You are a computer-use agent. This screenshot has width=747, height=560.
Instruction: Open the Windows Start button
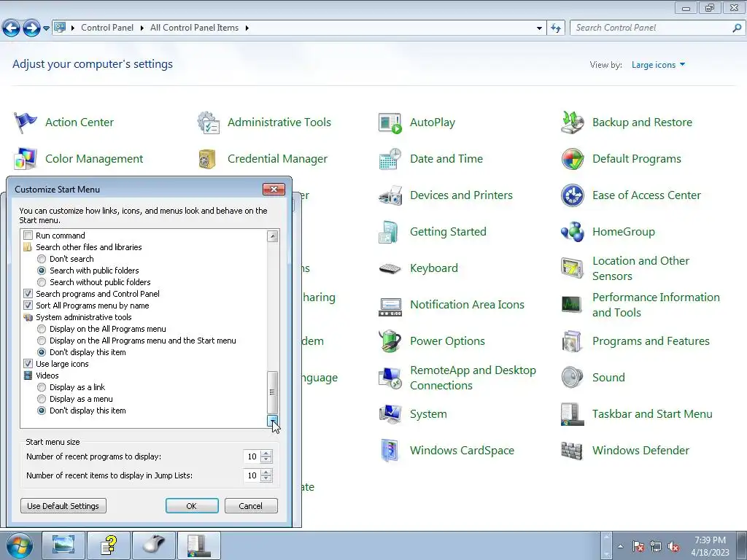pyautogui.click(x=19, y=545)
